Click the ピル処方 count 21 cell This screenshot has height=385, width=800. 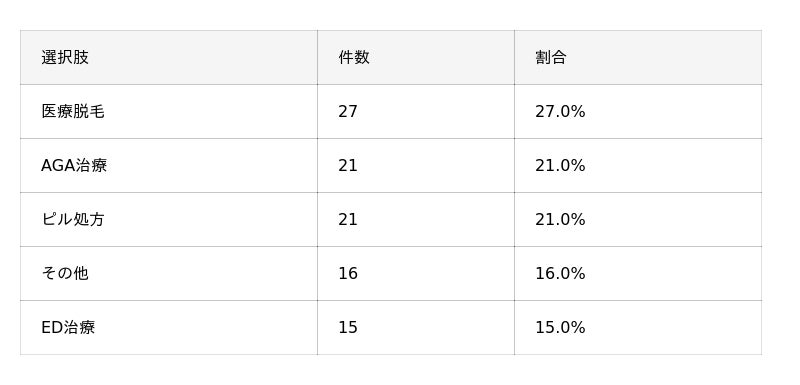point(416,219)
